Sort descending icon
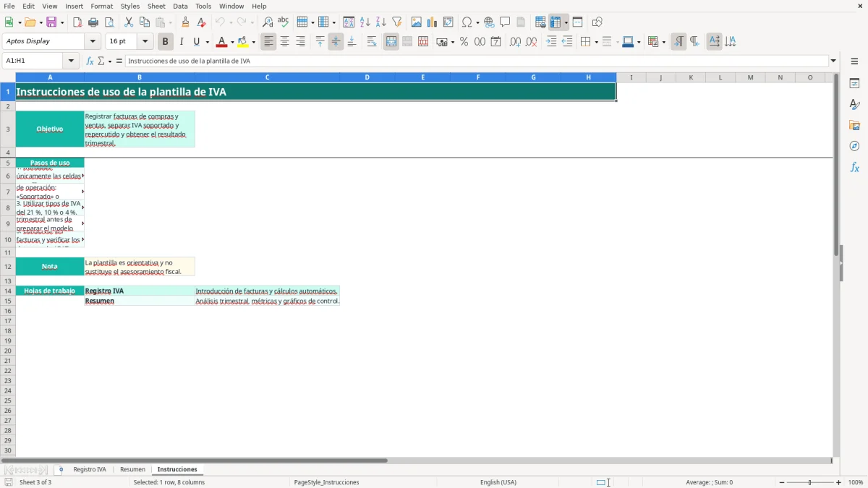Screen dimensions: 868x488 click(381, 22)
